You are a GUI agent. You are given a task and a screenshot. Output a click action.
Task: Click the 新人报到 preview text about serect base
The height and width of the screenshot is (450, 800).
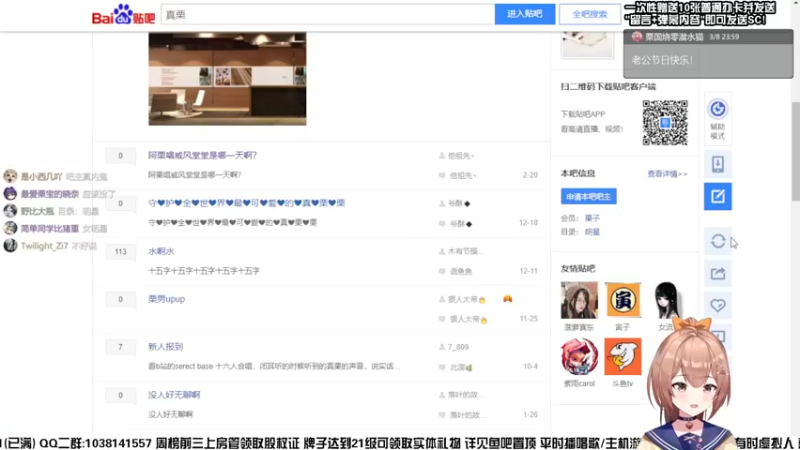click(274, 366)
